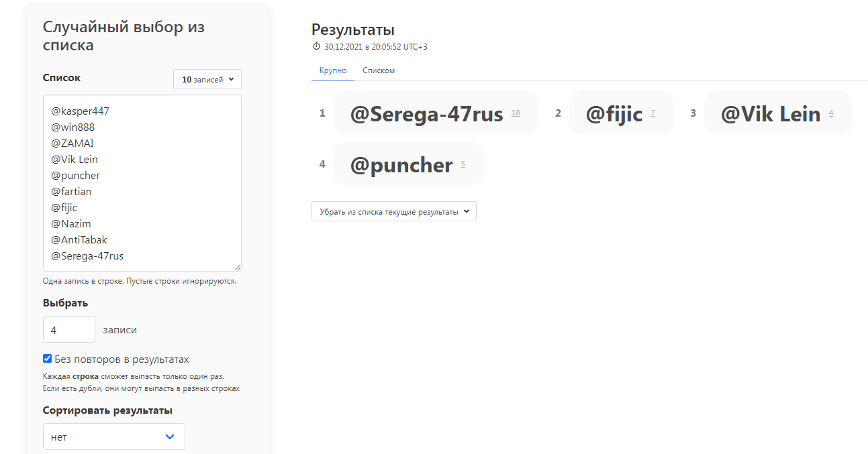Click the @Vik Lein result card
Image resolution: width=868 pixels, height=454 pixels.
(771, 114)
